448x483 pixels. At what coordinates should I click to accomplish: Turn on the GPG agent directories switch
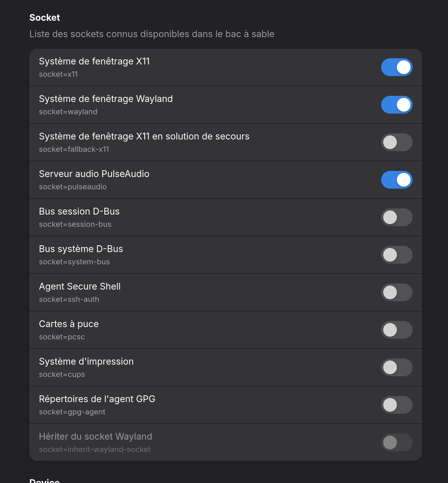tap(397, 405)
